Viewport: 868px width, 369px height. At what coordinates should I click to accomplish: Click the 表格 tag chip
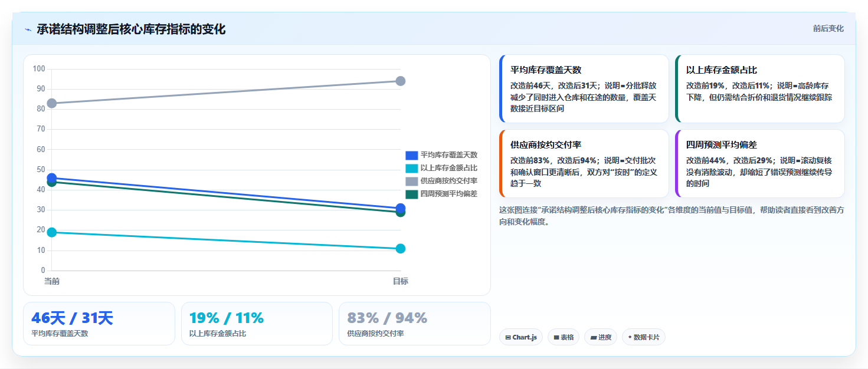[564, 337]
